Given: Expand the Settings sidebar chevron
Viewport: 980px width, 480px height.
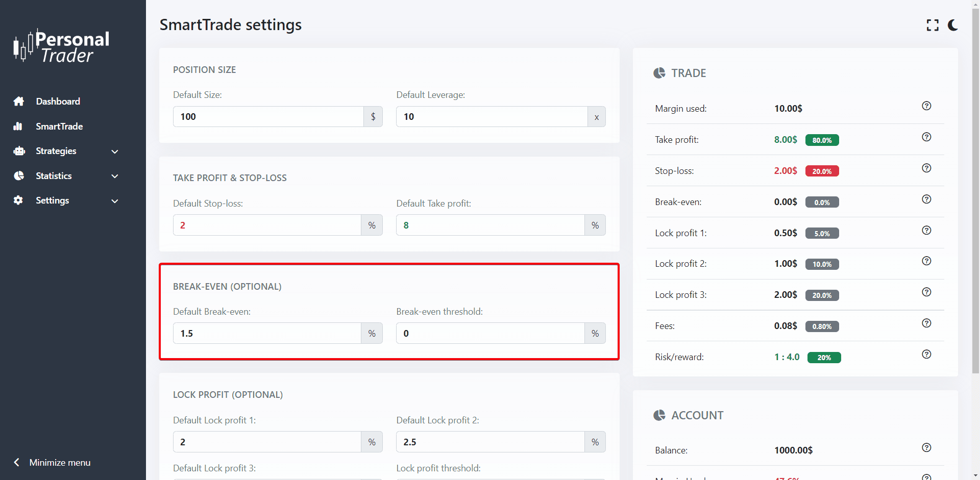Looking at the screenshot, I should [115, 201].
